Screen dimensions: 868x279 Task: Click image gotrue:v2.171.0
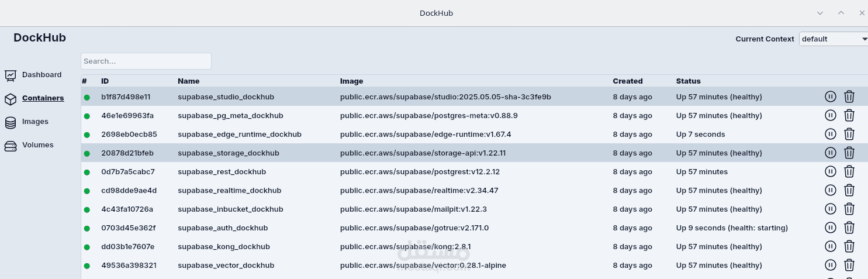(414, 228)
